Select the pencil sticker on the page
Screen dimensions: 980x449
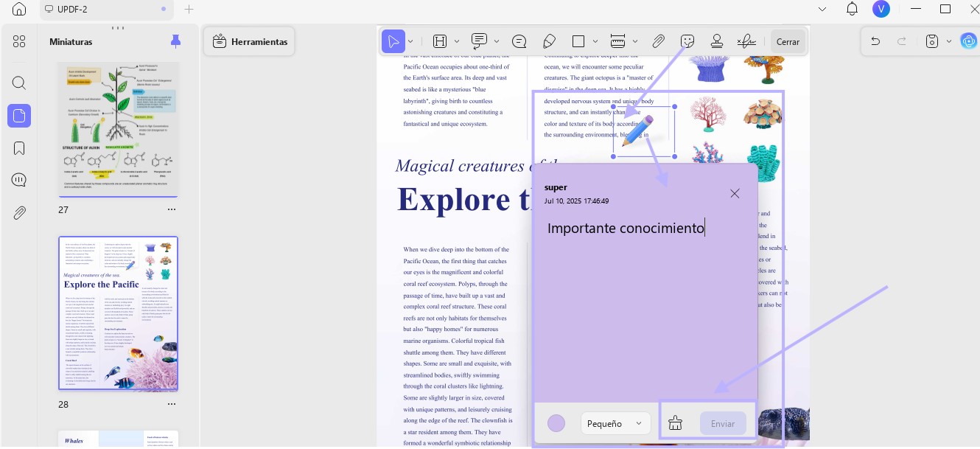(x=637, y=131)
